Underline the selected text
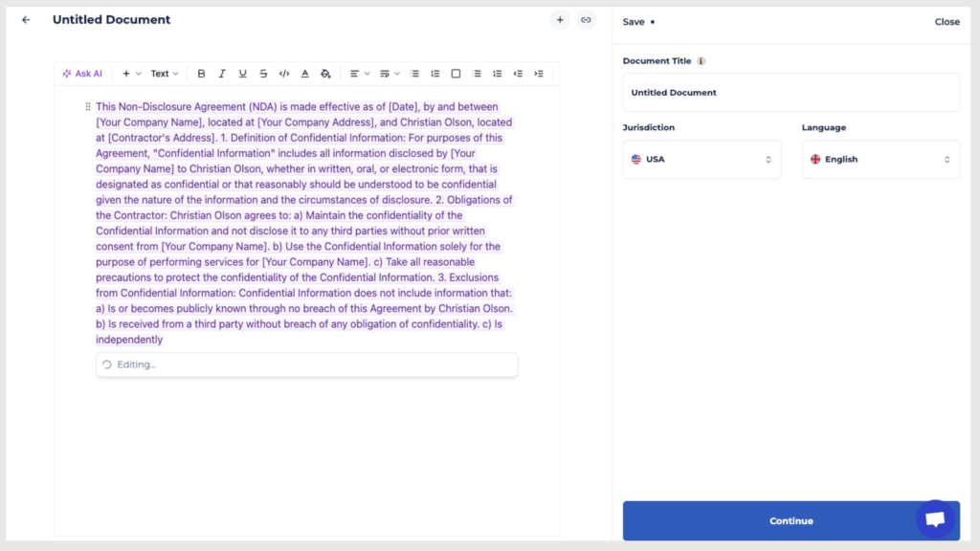This screenshot has height=551, width=980. 243,74
